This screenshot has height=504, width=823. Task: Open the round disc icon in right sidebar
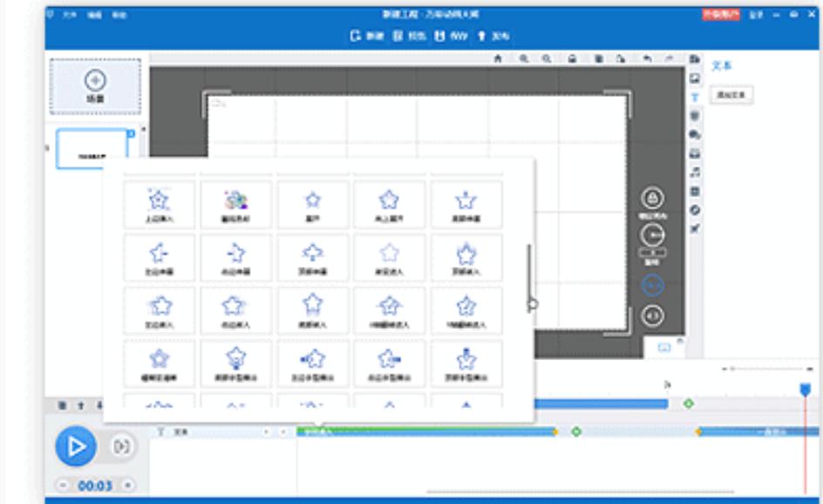[x=695, y=210]
